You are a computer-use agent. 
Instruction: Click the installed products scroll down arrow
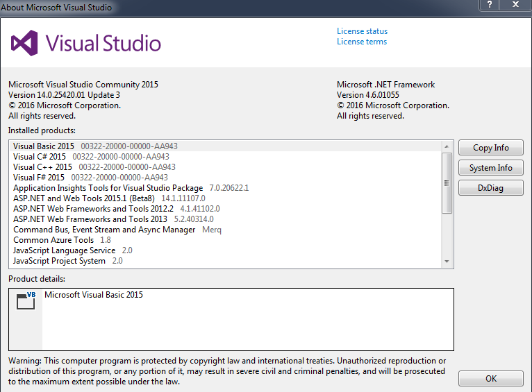coord(447,262)
